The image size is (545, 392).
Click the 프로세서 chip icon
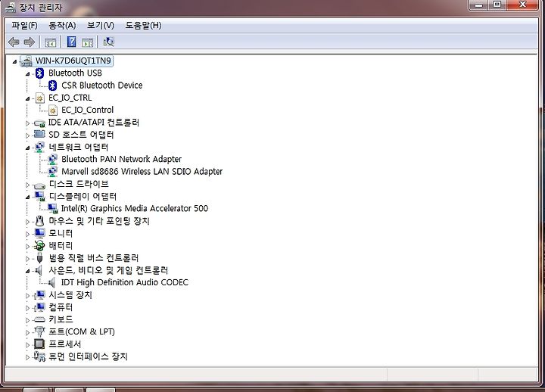pos(39,344)
